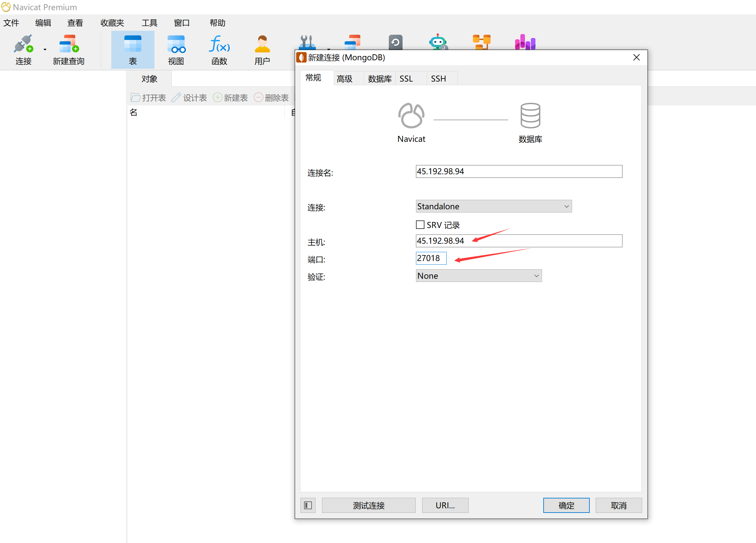Expand the arrow next to 连接 toolbar button
756x543 pixels.
[x=45, y=49]
